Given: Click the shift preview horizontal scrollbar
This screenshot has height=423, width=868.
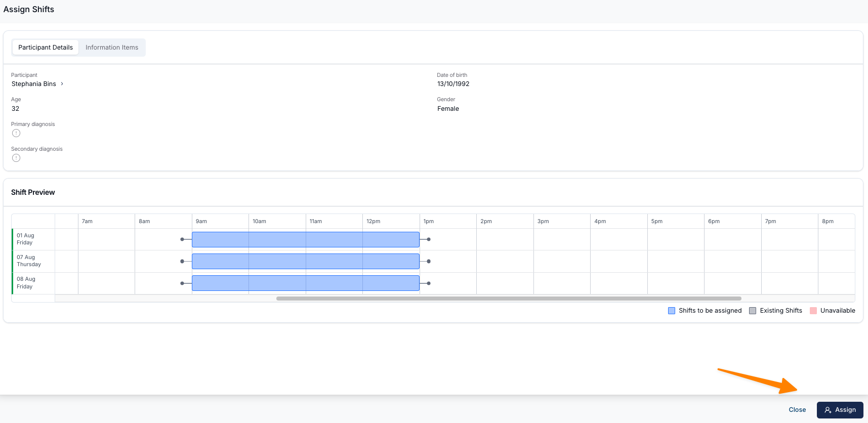Looking at the screenshot, I should click(508, 299).
